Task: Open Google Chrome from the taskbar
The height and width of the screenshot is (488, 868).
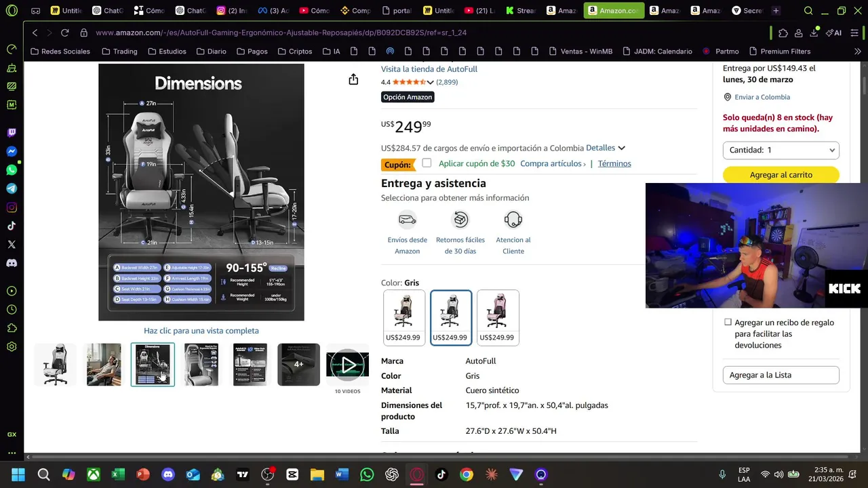Action: click(466, 474)
